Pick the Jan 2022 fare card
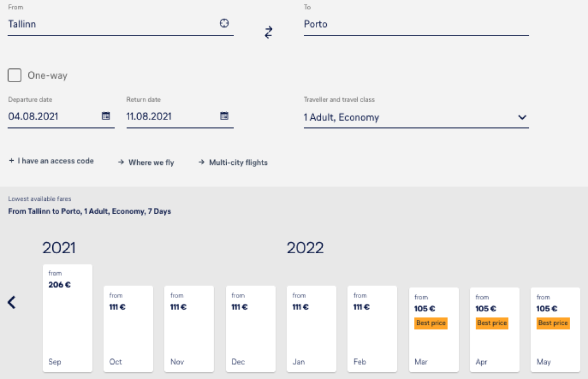 point(311,328)
